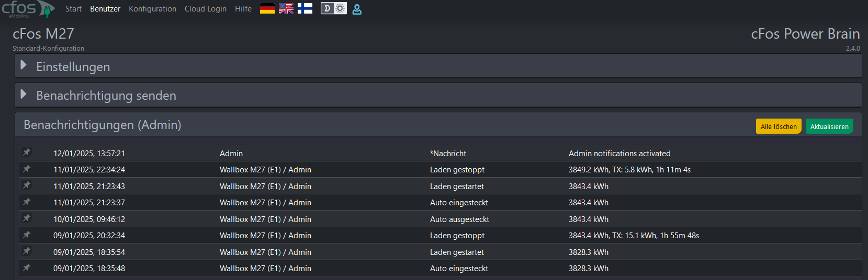This screenshot has width=868, height=280.
Task: Open the Hilfe menu item
Action: point(243,9)
